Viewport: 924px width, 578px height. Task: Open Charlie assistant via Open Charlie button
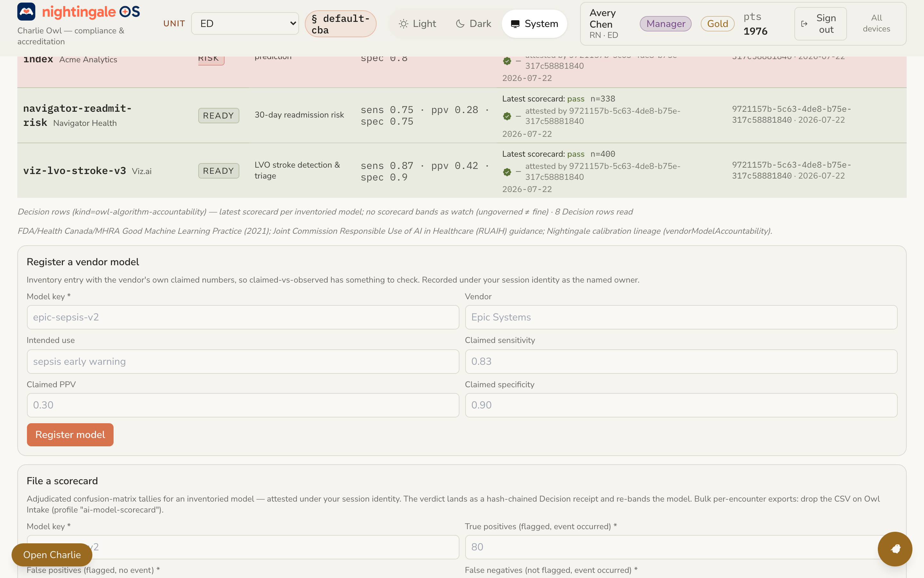(x=52, y=555)
